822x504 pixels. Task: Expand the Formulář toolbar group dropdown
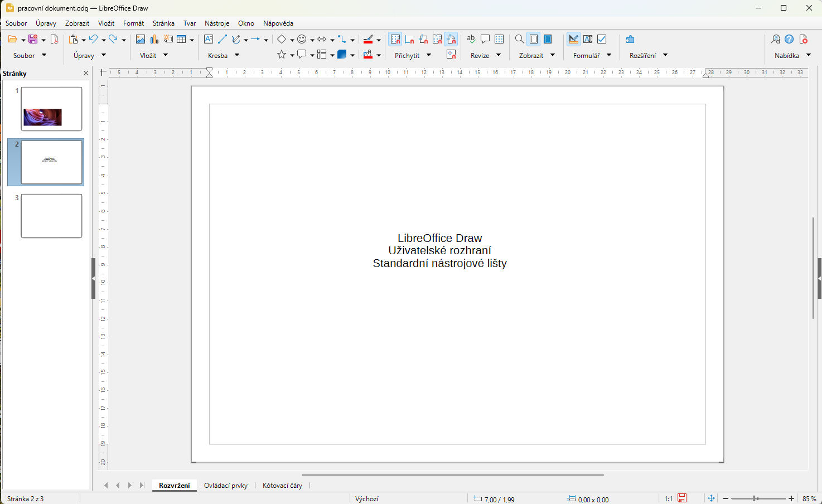point(609,55)
